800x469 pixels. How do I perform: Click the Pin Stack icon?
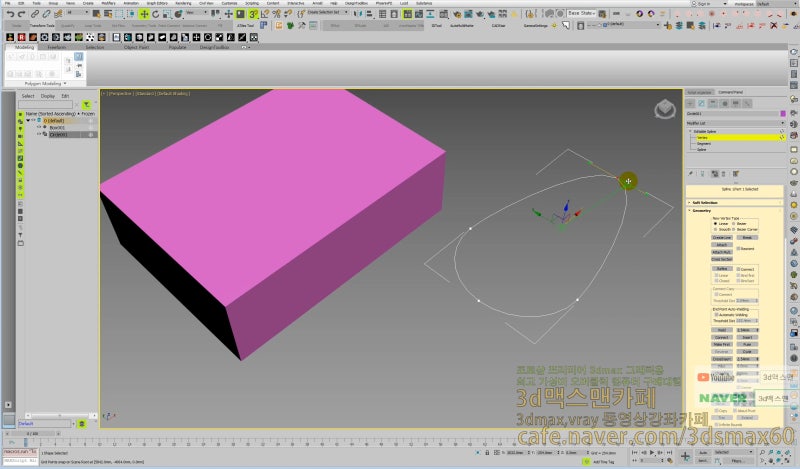point(690,174)
